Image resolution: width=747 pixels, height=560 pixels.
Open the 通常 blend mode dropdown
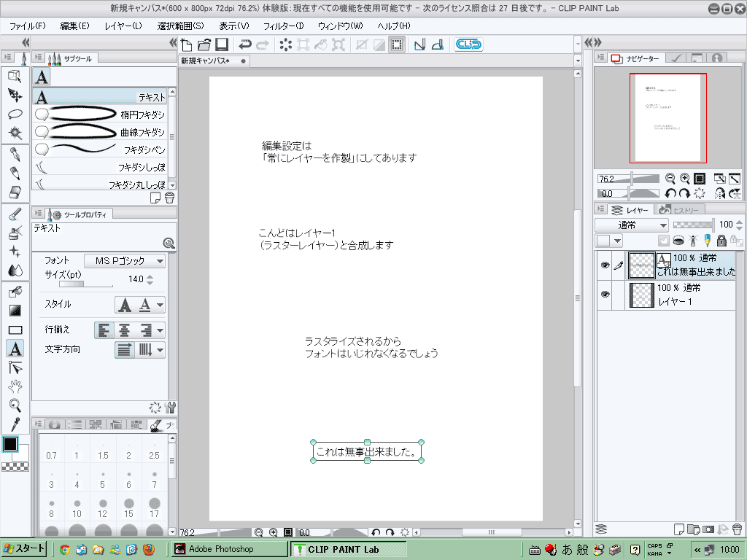631,225
